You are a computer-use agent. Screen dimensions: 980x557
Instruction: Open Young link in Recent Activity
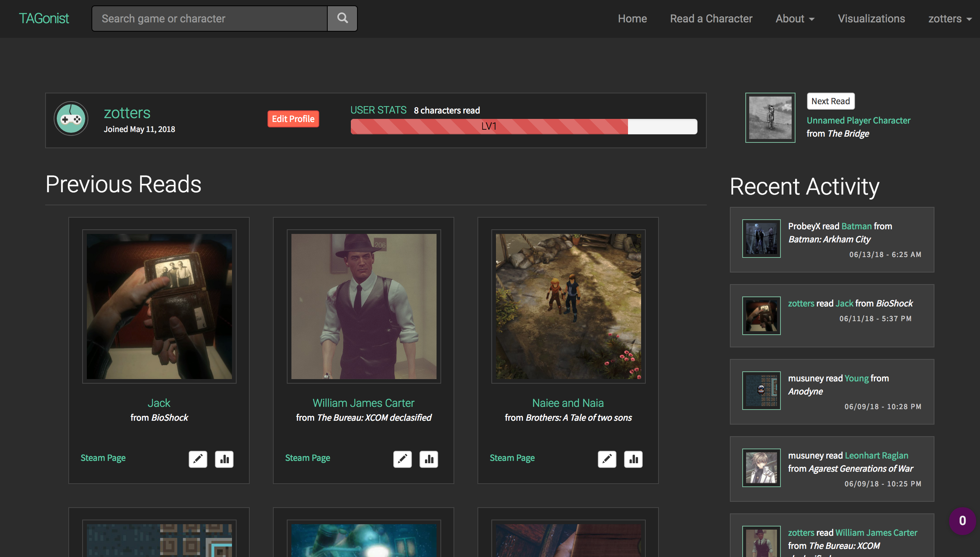[x=856, y=378]
